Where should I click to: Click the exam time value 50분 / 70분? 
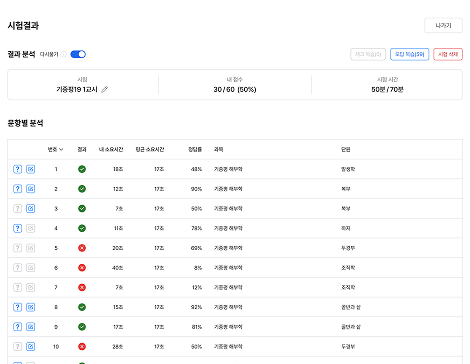coord(387,89)
